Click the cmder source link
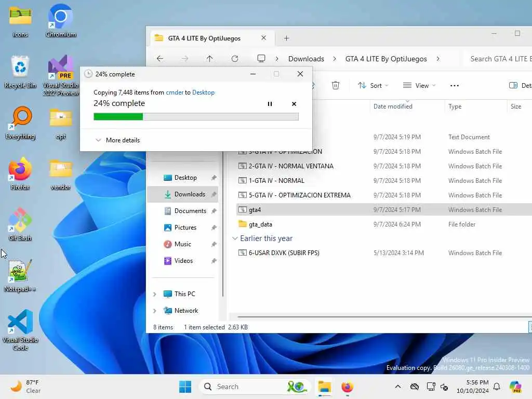This screenshot has height=399, width=532. click(175, 92)
